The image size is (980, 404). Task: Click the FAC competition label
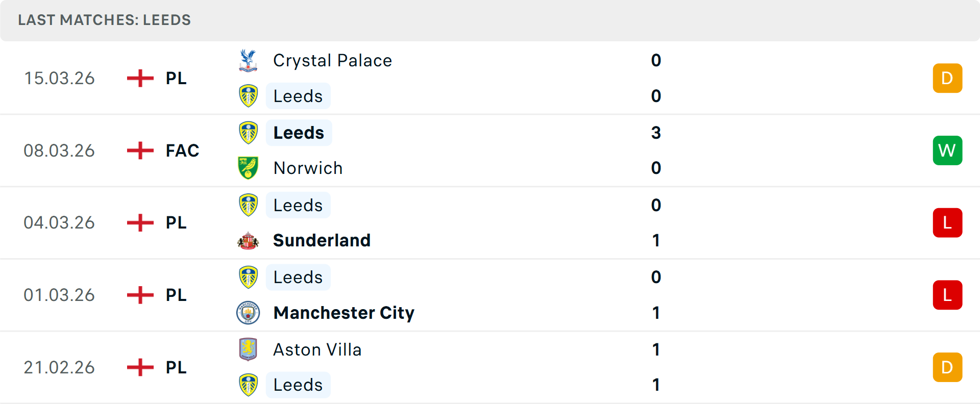point(182,150)
